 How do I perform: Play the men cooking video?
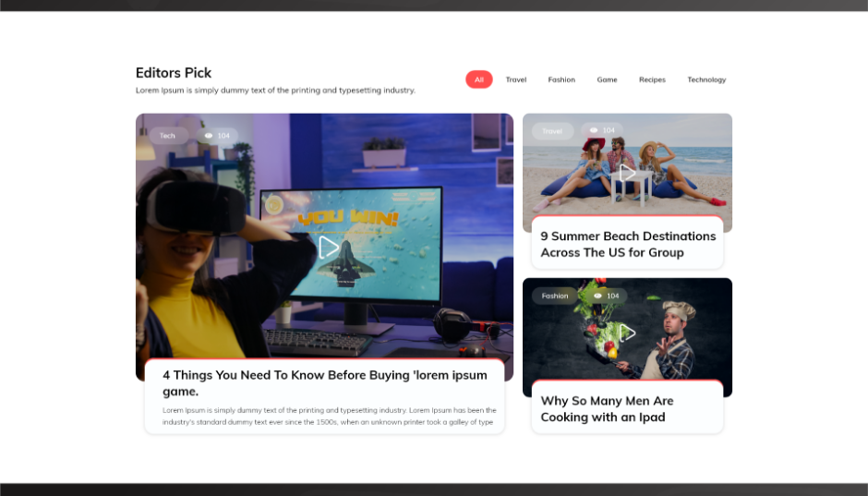[x=627, y=333]
